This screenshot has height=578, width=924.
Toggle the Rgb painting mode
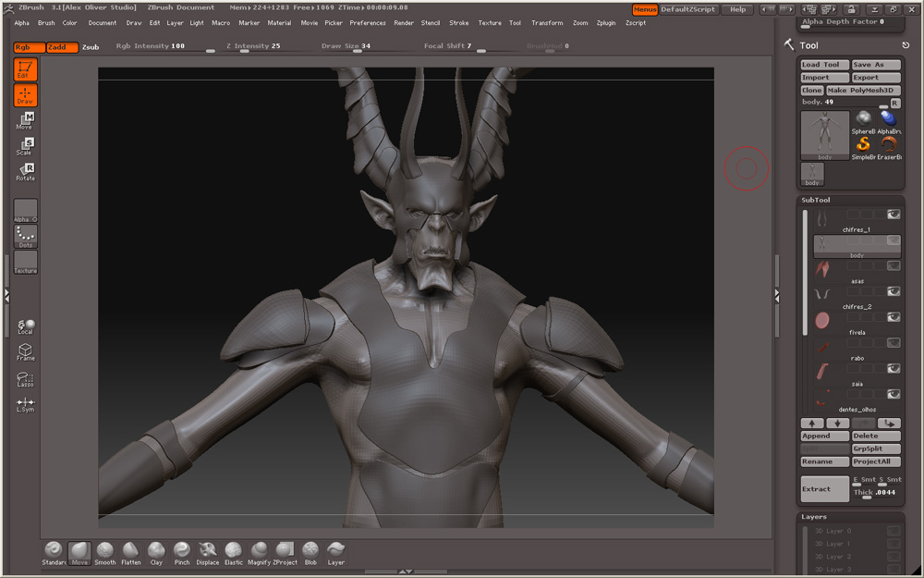29,47
